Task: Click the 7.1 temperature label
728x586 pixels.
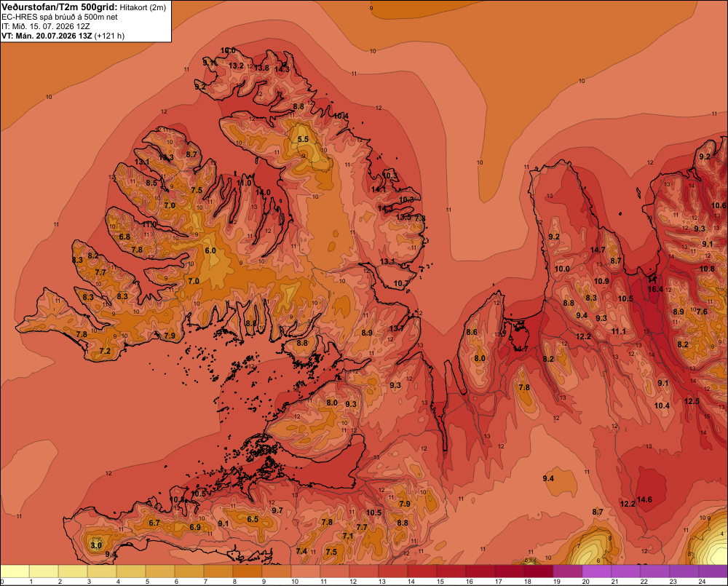Action: [x=348, y=536]
